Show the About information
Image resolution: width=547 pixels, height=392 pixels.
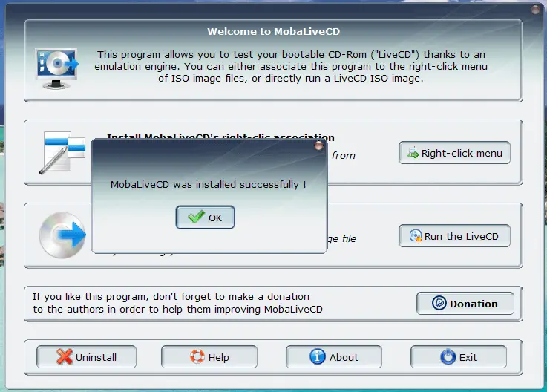pyautogui.click(x=334, y=357)
